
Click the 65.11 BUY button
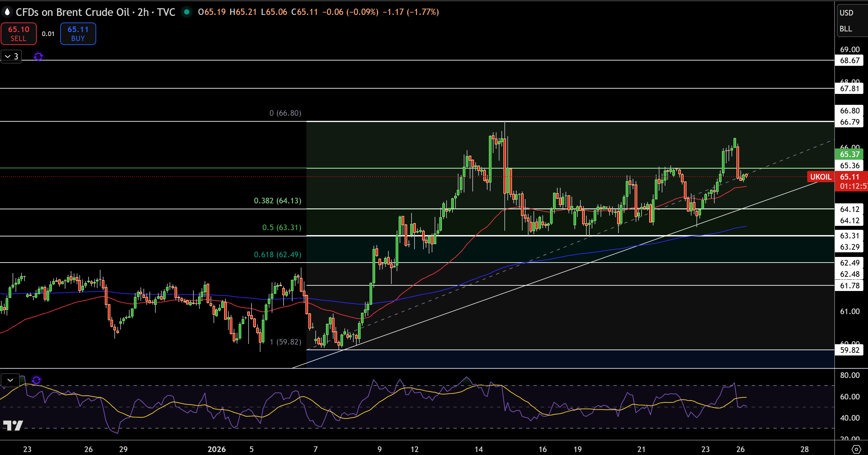[78, 34]
